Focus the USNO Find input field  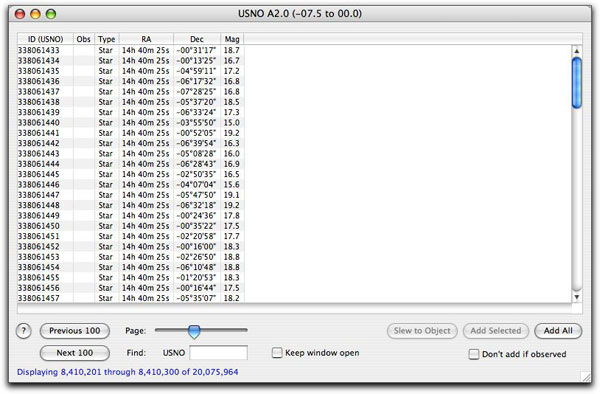tap(218, 353)
